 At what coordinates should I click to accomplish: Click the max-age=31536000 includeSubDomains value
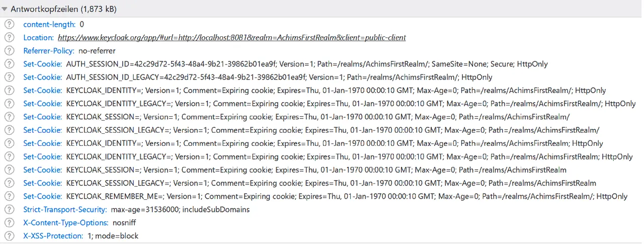(180, 209)
